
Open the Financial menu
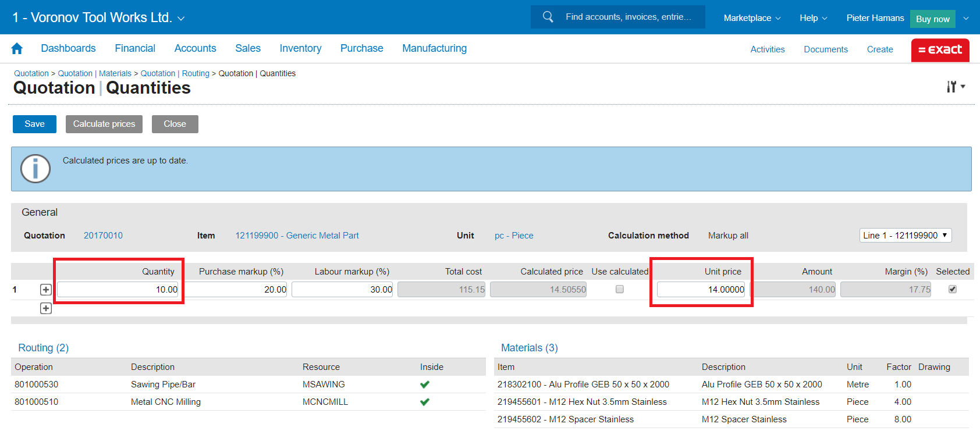135,48
